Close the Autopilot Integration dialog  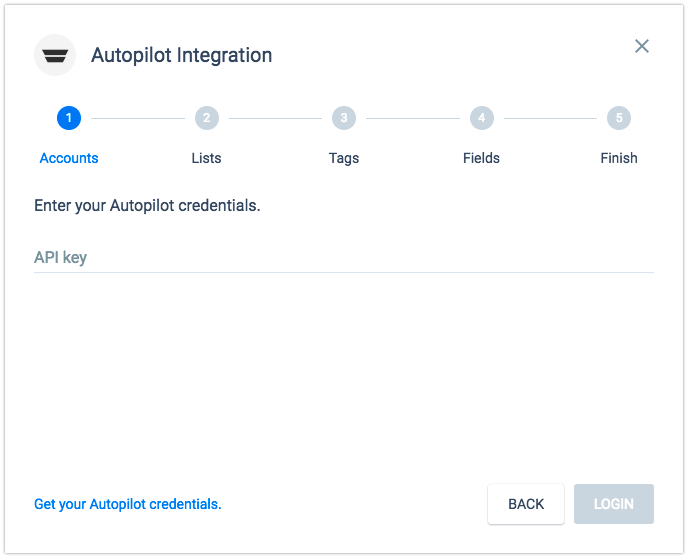(641, 46)
